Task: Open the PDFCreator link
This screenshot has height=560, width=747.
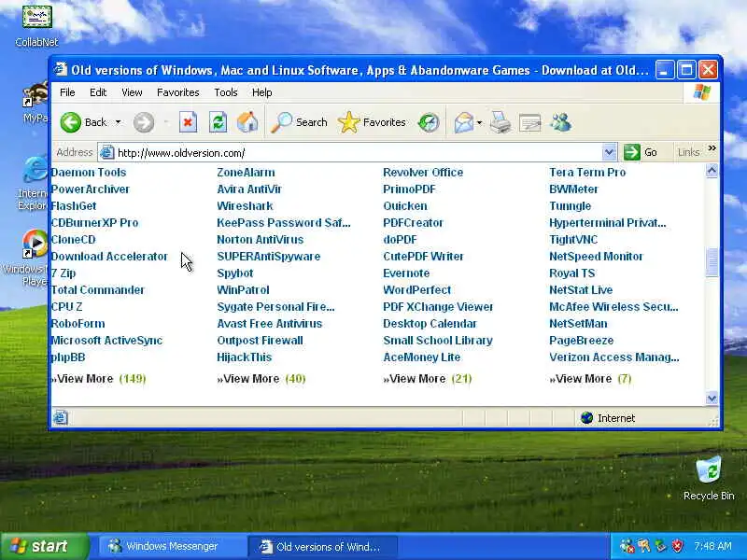Action: coord(413,223)
